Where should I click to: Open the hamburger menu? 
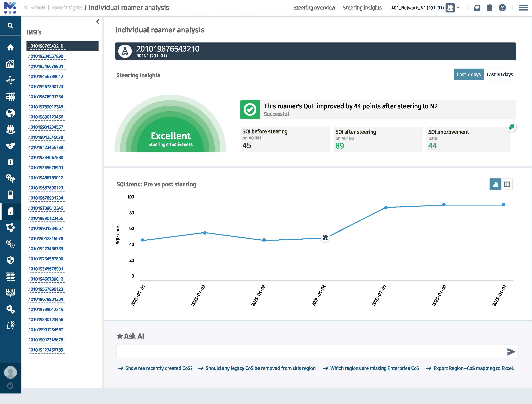(523, 8)
